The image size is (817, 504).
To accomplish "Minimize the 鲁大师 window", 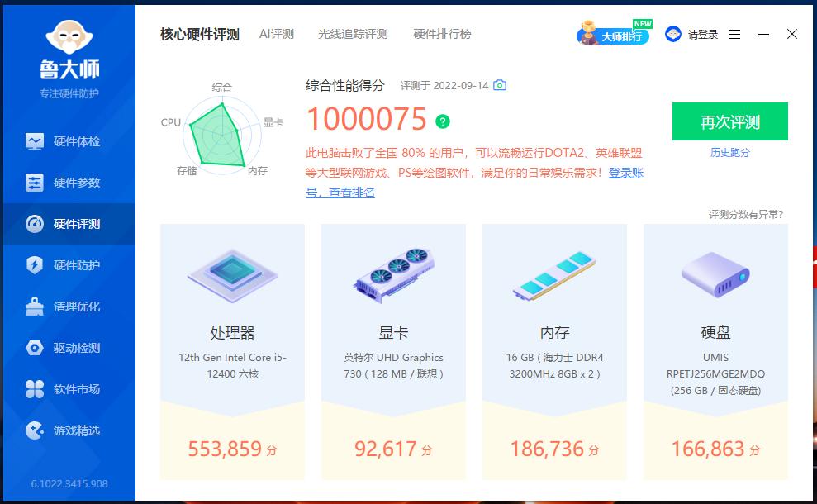I will point(763,35).
